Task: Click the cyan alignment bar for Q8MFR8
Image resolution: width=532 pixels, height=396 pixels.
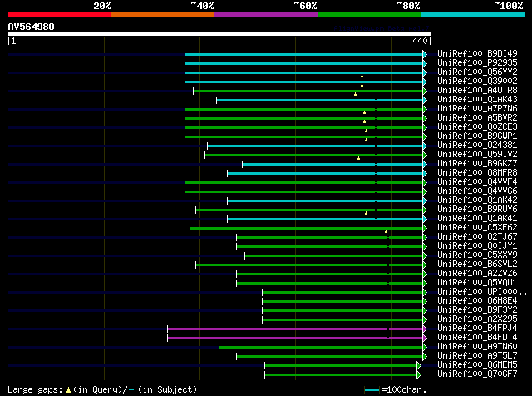Action: 325,174
